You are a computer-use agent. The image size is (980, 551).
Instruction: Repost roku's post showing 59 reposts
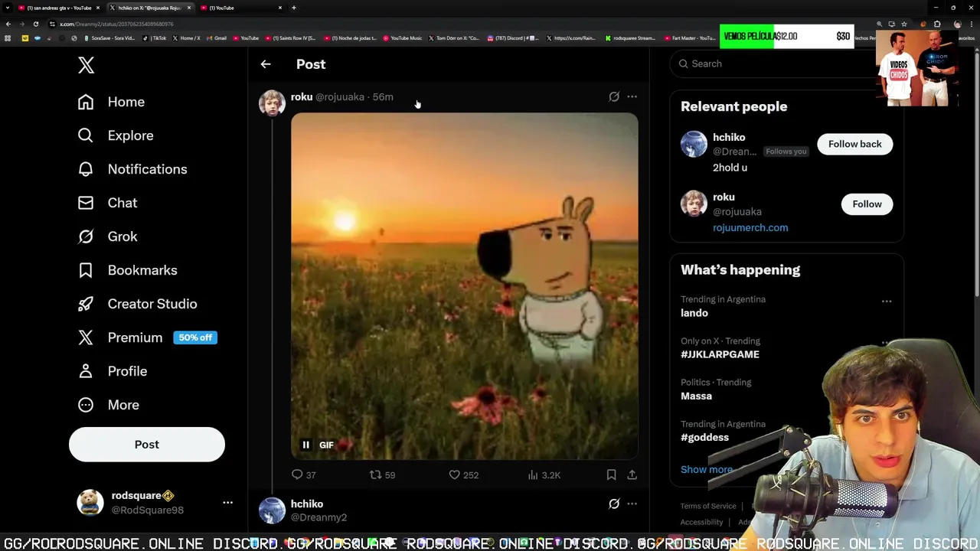point(382,475)
